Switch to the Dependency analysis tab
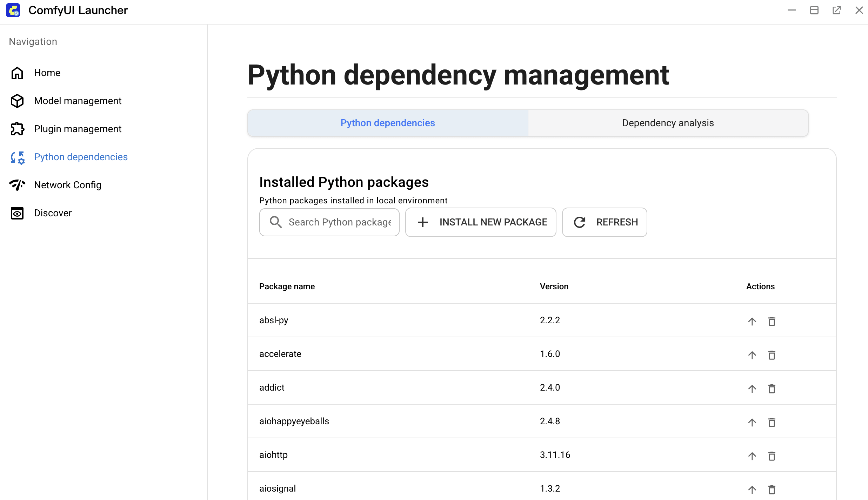The width and height of the screenshot is (868, 500). (x=668, y=123)
